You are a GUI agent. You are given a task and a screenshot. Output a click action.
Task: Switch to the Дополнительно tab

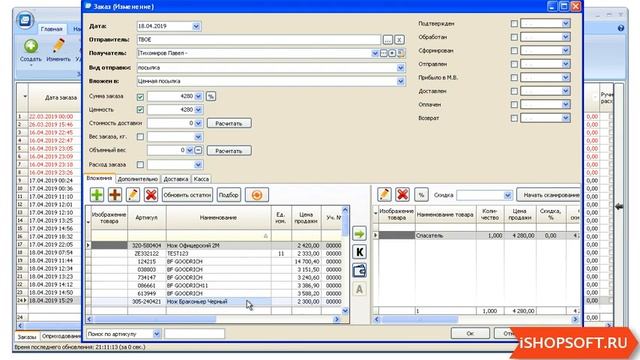138,179
